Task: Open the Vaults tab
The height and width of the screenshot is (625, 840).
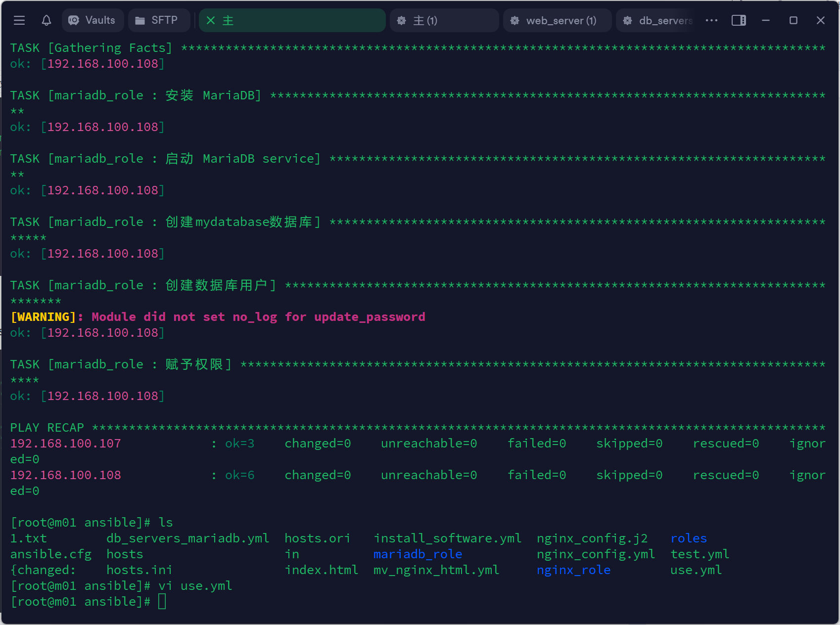Action: [x=93, y=20]
